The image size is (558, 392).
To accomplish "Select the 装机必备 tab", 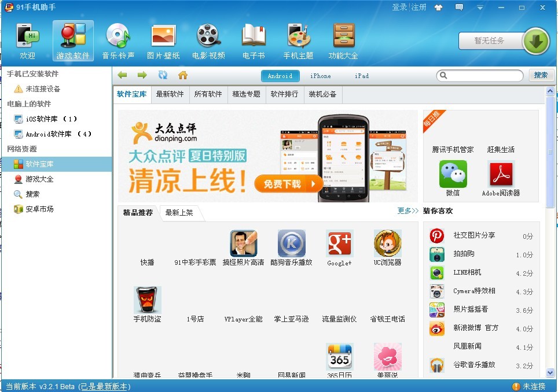I will (323, 94).
